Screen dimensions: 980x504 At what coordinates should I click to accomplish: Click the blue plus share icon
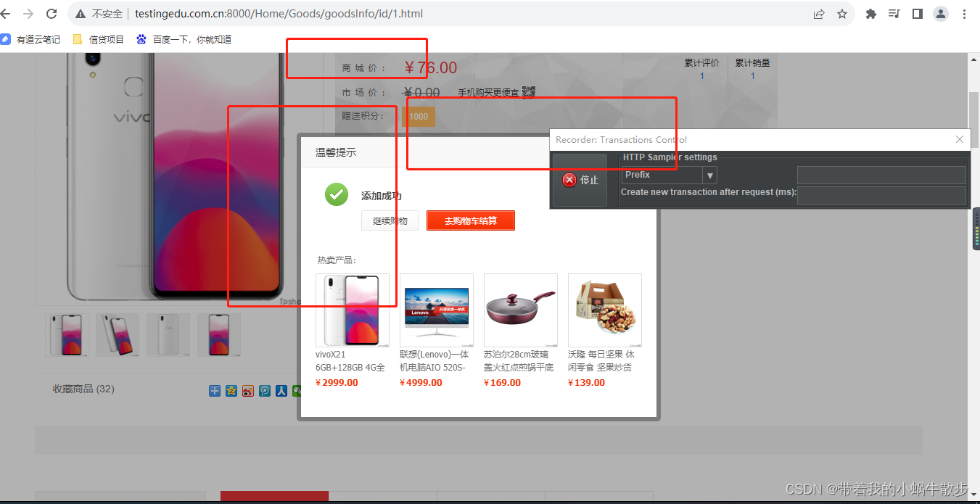(x=215, y=391)
